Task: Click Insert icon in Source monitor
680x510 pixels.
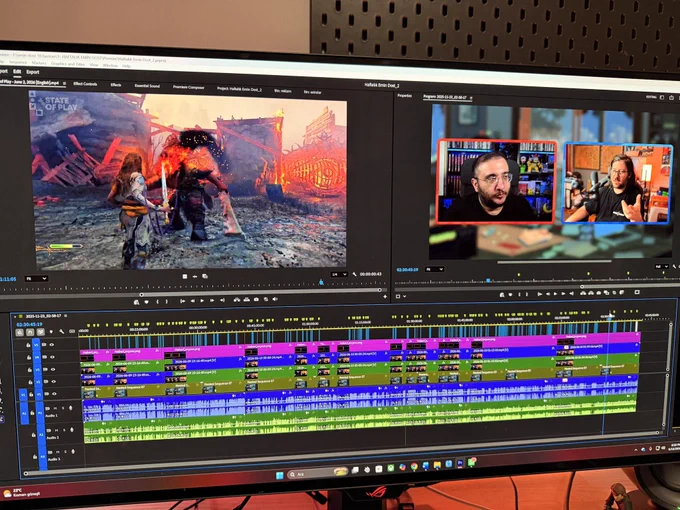Action: [x=237, y=300]
